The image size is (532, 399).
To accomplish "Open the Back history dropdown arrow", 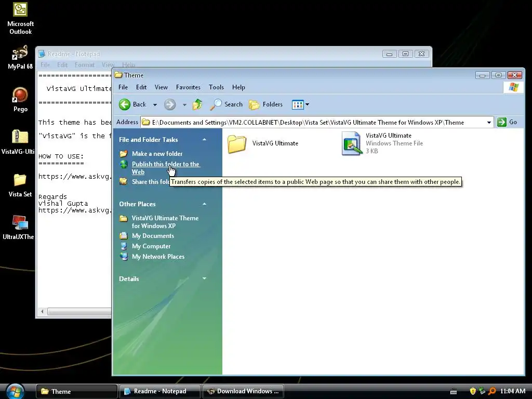I will pyautogui.click(x=155, y=105).
